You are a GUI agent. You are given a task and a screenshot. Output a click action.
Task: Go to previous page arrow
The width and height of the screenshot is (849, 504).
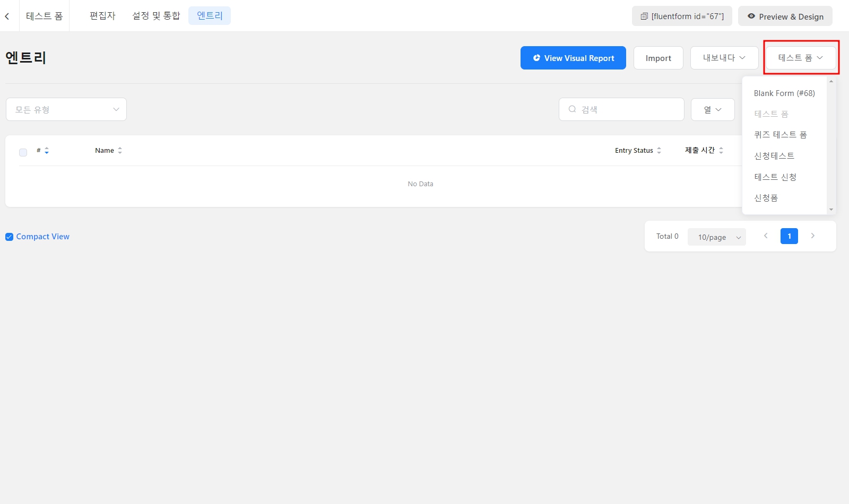pos(766,236)
